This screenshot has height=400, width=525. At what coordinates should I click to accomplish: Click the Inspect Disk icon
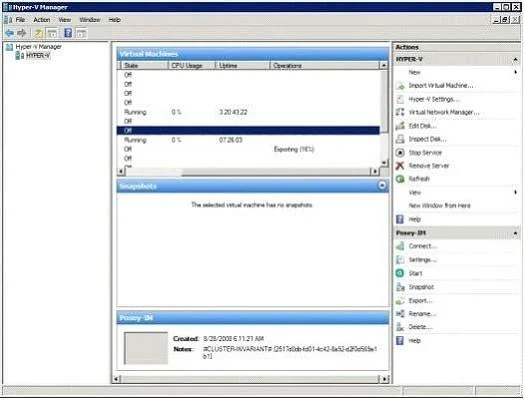point(400,139)
